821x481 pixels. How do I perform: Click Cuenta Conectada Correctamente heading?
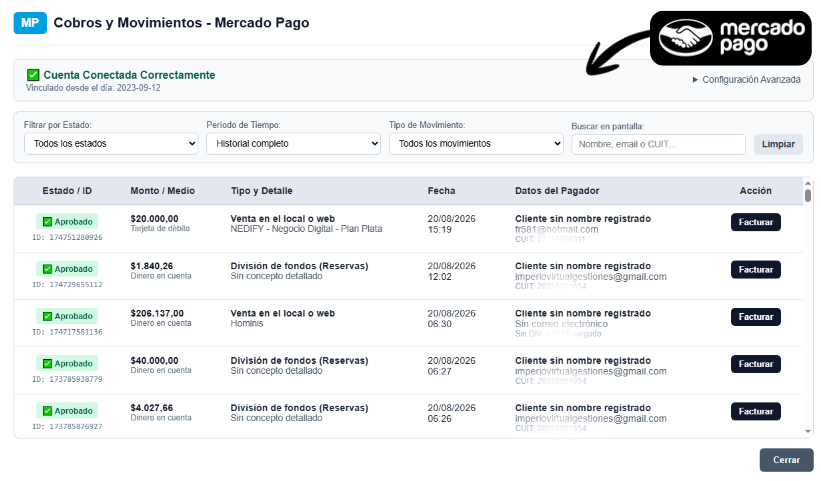coord(129,75)
